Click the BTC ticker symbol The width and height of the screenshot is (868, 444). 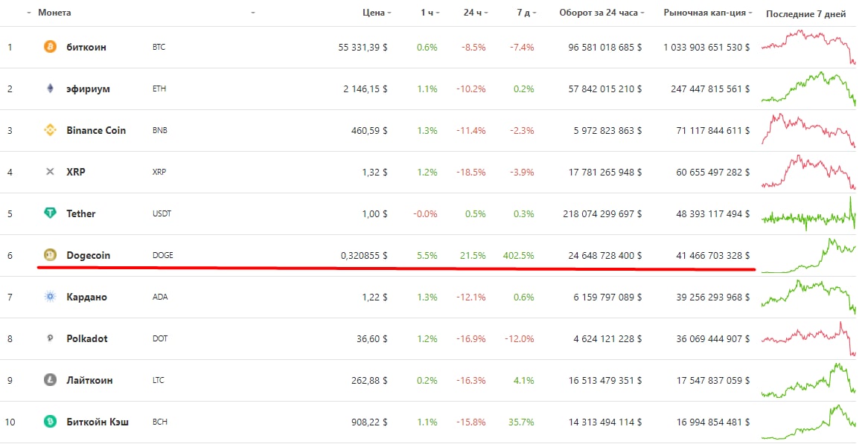point(159,47)
